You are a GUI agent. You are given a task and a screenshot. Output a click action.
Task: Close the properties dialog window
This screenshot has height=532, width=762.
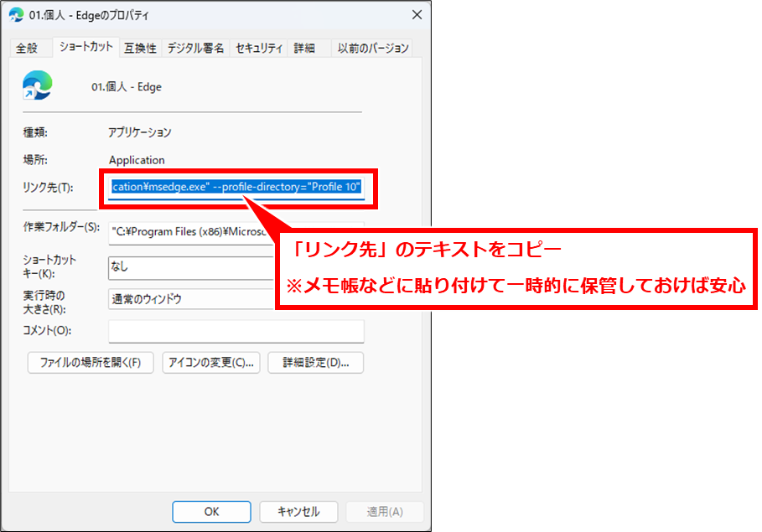coord(417,14)
